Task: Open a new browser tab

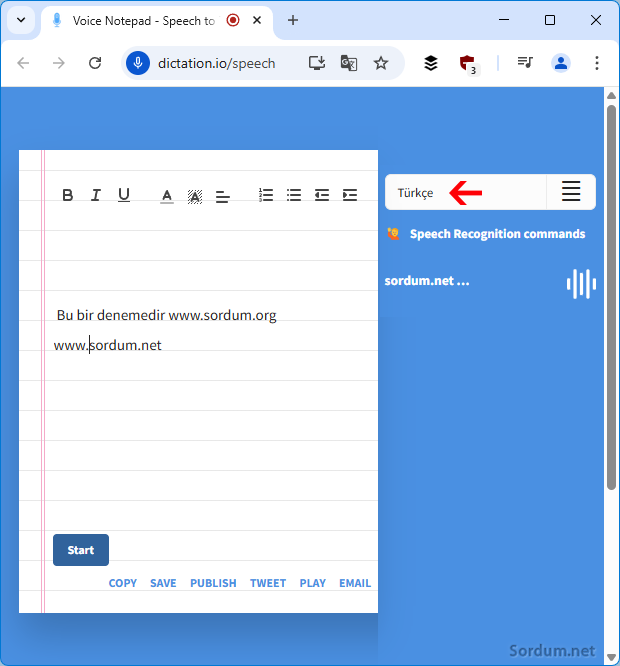Action: pos(293,20)
